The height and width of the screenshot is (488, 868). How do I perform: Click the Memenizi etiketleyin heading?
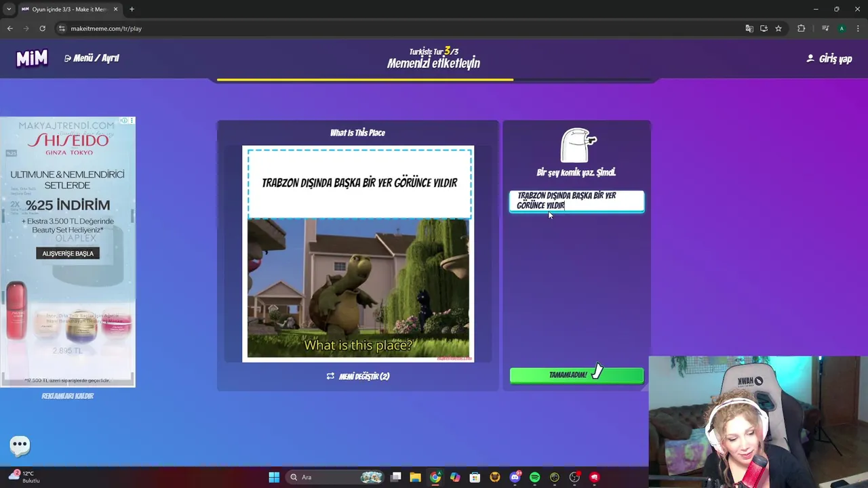pos(433,64)
